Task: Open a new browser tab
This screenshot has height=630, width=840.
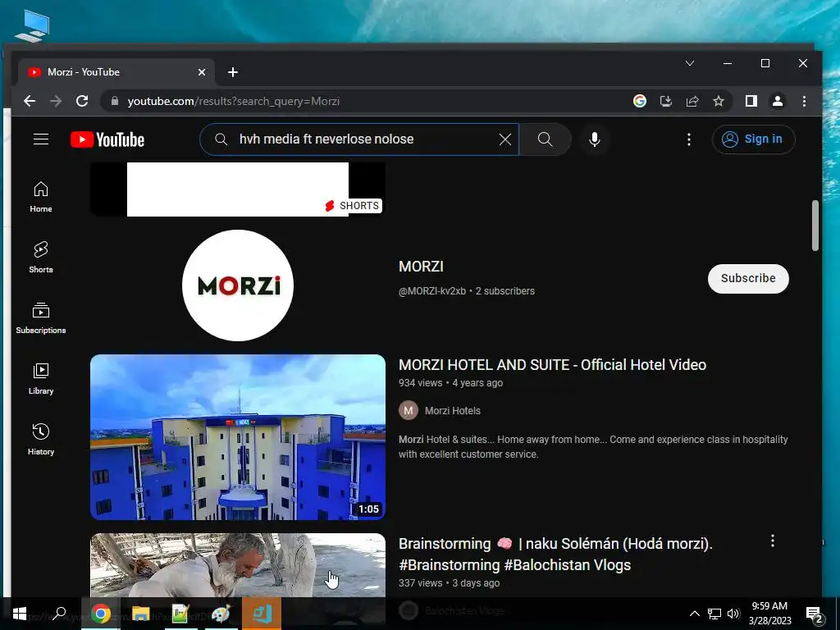Action: (x=232, y=72)
